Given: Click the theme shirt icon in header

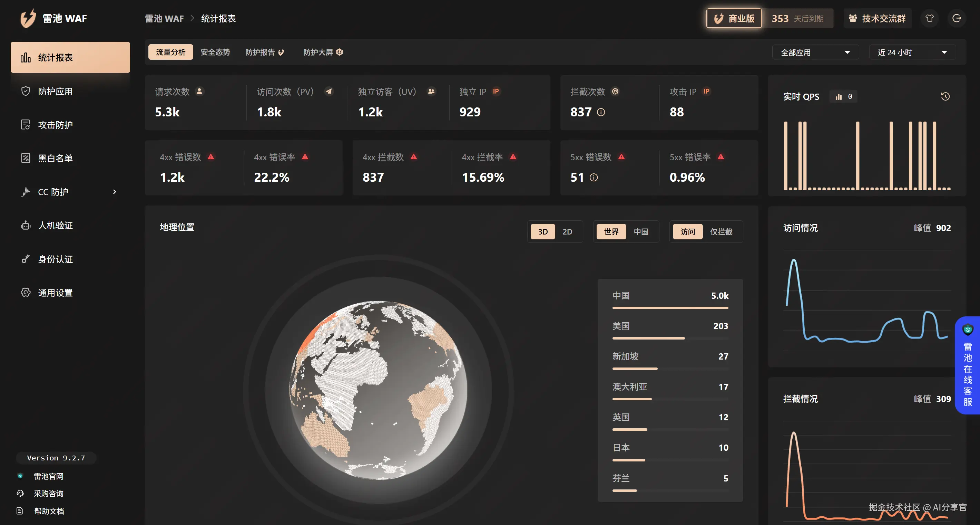Looking at the screenshot, I should click(x=929, y=18).
